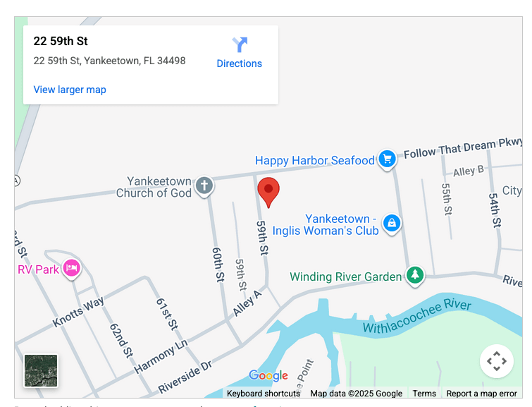Viewport: 532px width, 407px height.
Task: Open the Keyboard shortcuts button
Action: click(x=264, y=394)
